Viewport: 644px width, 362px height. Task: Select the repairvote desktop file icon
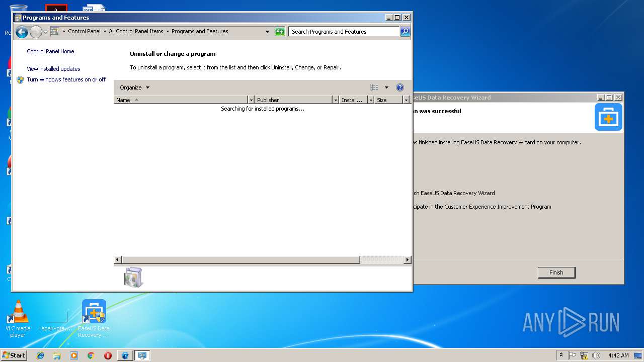(x=56, y=319)
